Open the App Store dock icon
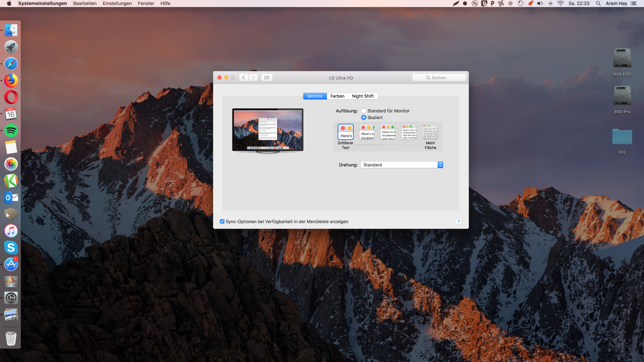644x362 pixels. [11, 264]
